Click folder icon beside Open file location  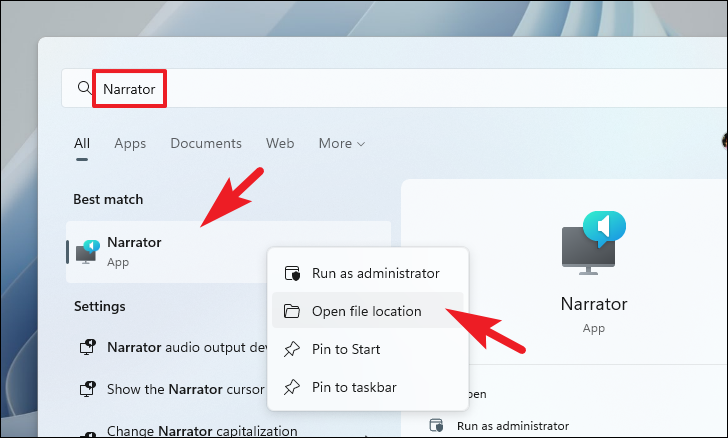(x=292, y=311)
